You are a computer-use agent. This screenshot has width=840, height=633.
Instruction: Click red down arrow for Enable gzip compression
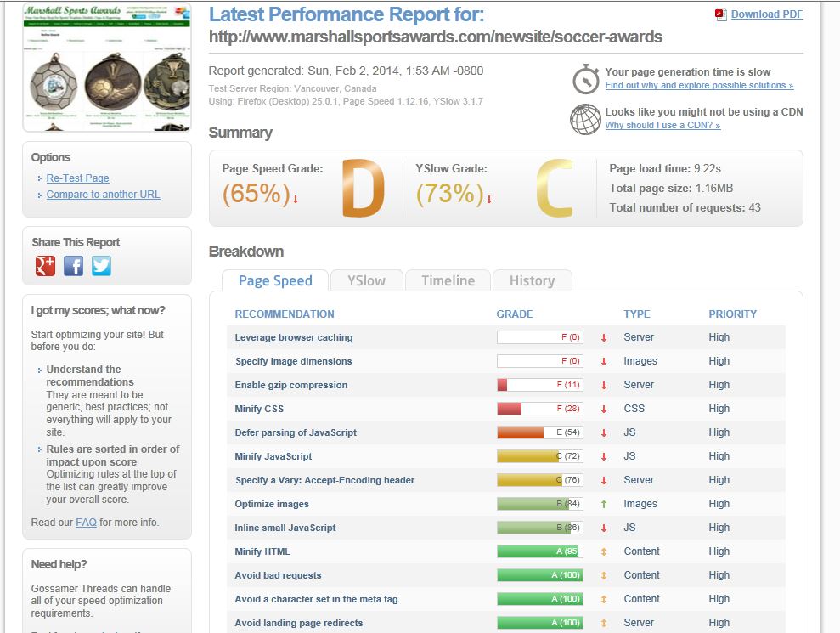click(x=604, y=385)
